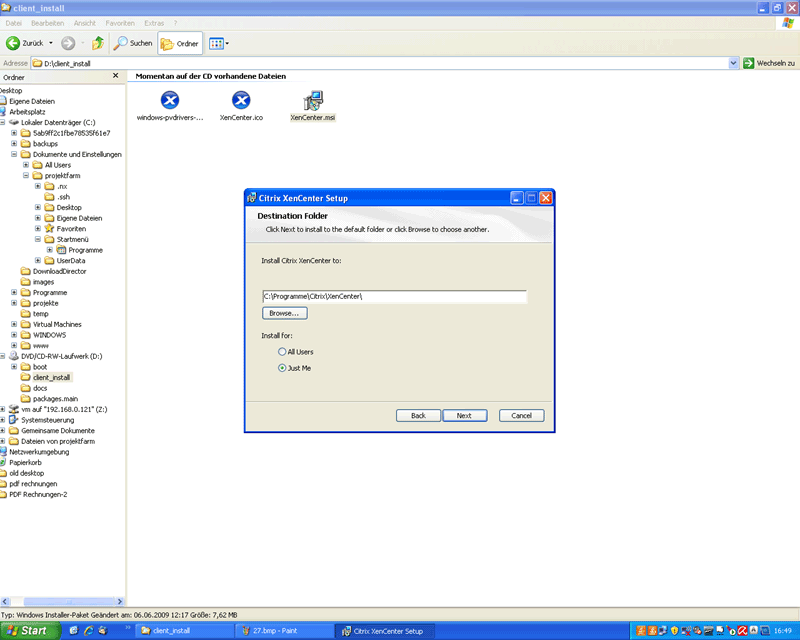This screenshot has height=640, width=800.
Task: Select the old desktop folder item
Action: 26,473
